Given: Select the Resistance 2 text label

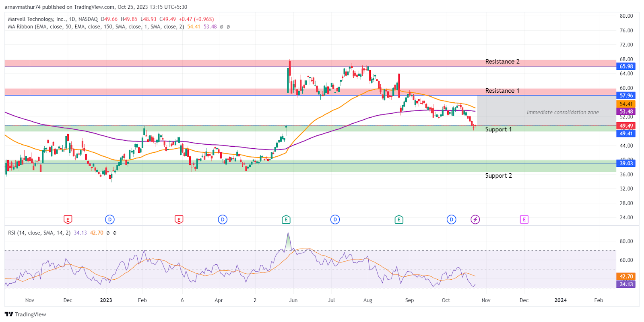Looking at the screenshot, I should [502, 62].
